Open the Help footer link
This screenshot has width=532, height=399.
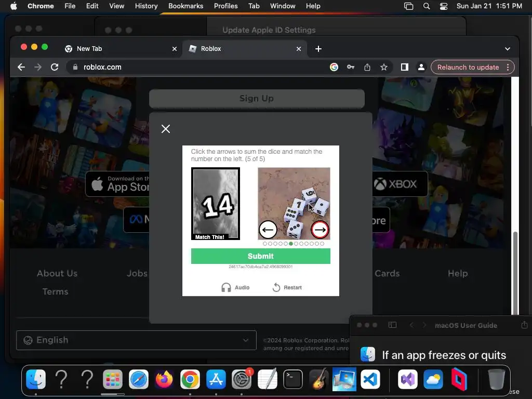458,273
